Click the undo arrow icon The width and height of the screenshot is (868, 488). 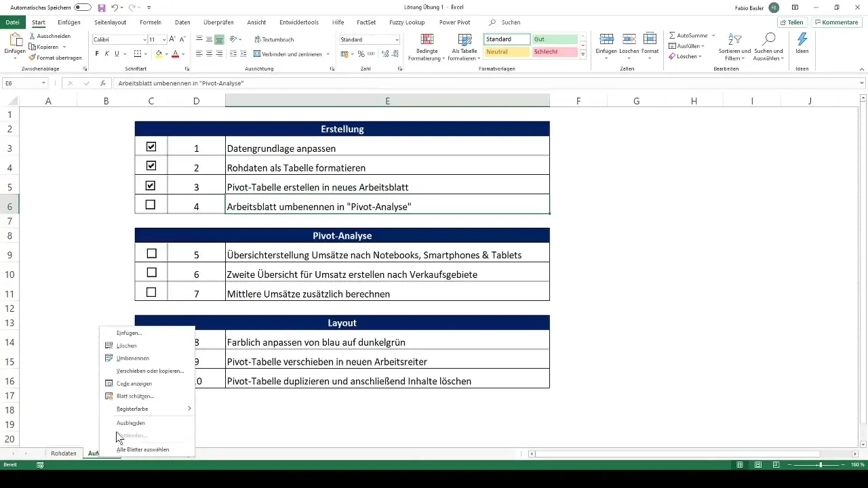(115, 7)
